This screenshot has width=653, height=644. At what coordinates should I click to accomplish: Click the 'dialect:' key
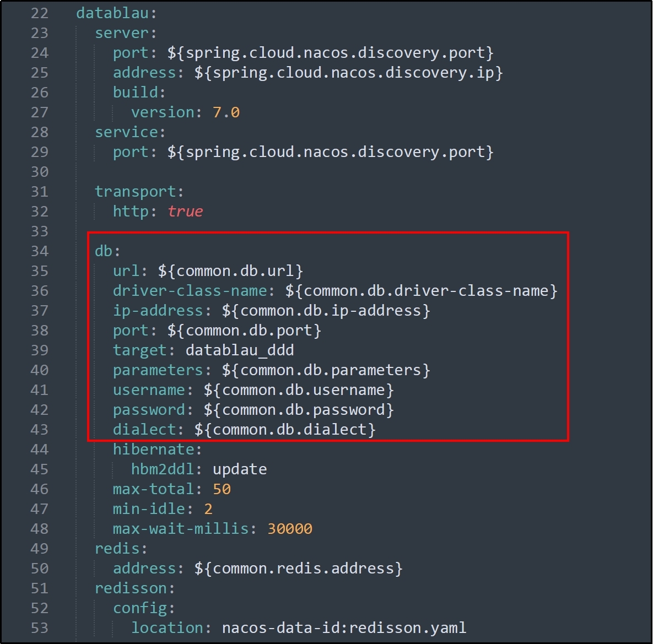coord(148,430)
